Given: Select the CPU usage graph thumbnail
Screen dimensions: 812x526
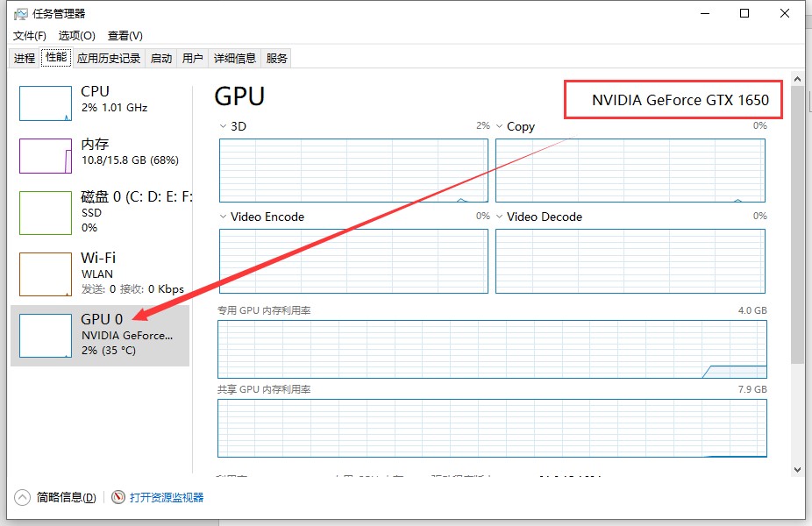Looking at the screenshot, I should [46, 103].
